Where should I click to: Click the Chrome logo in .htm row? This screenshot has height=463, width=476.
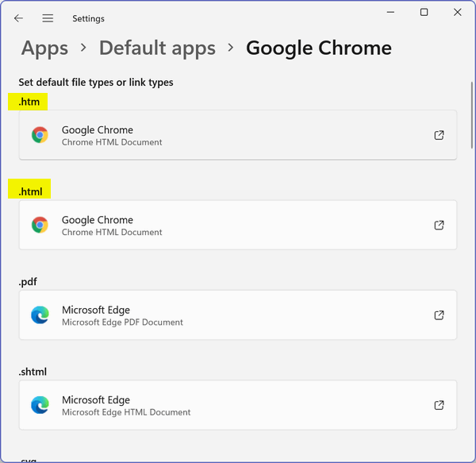click(40, 135)
